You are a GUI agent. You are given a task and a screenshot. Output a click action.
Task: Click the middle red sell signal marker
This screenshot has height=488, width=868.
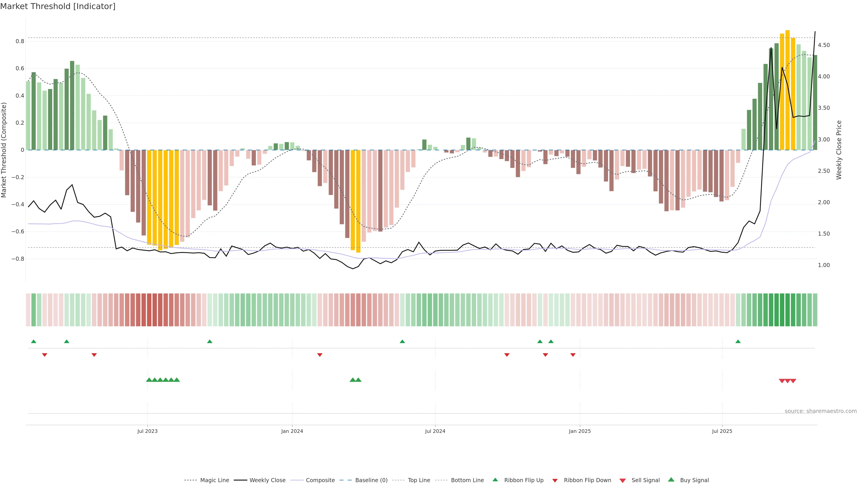[788, 381]
